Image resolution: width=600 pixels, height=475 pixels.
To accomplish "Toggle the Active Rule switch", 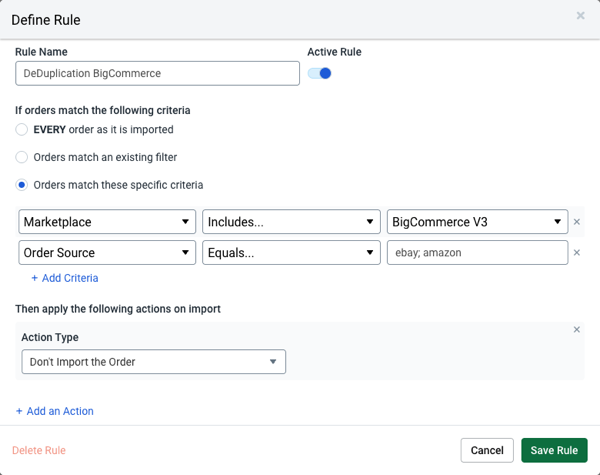I will click(x=320, y=73).
